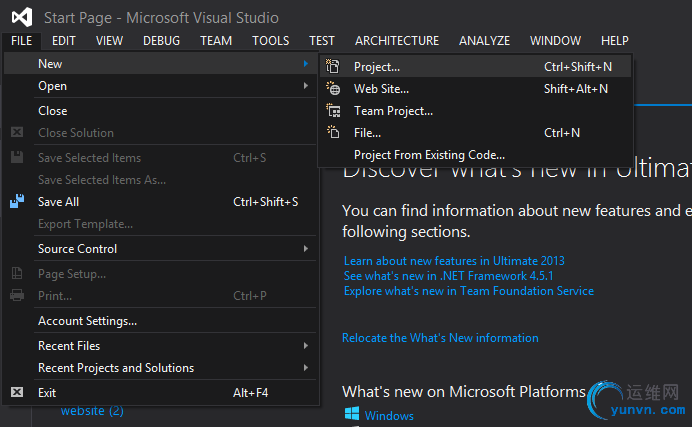Click the Save Selected Items floppy icon
692x427 pixels.
click(17, 157)
